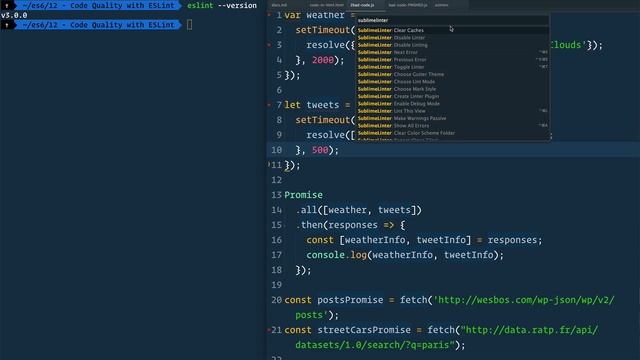Open the docs.md tab

[x=279, y=5]
